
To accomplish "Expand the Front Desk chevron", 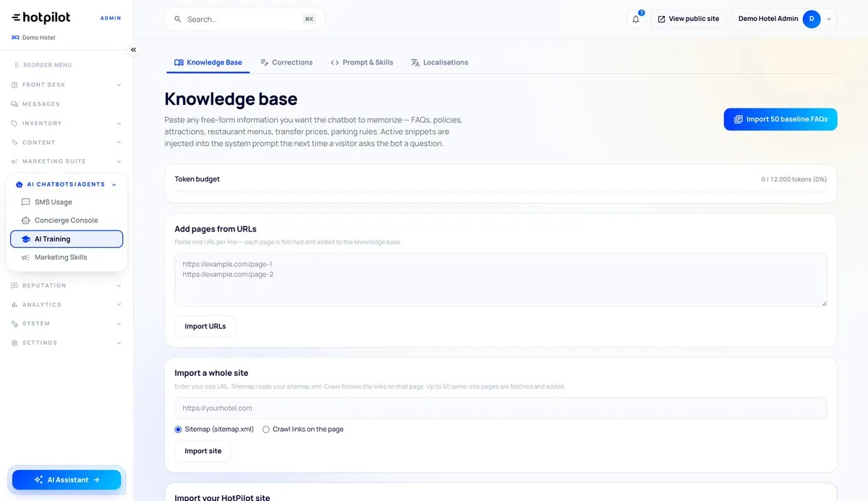I will 119,85.
